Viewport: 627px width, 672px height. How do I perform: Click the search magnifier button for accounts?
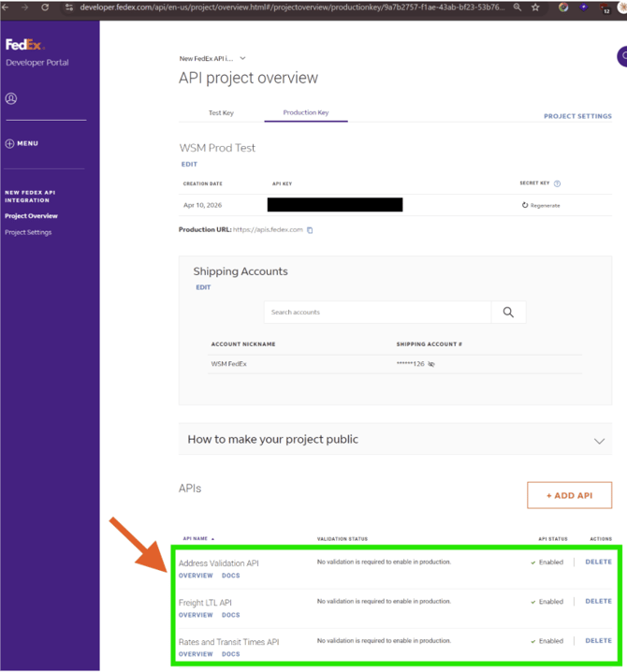click(x=508, y=312)
